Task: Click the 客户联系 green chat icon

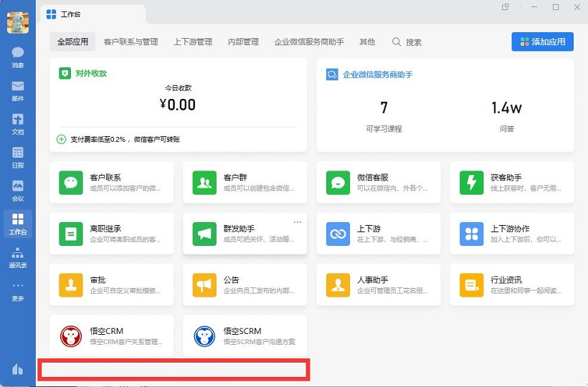Action: coord(70,183)
